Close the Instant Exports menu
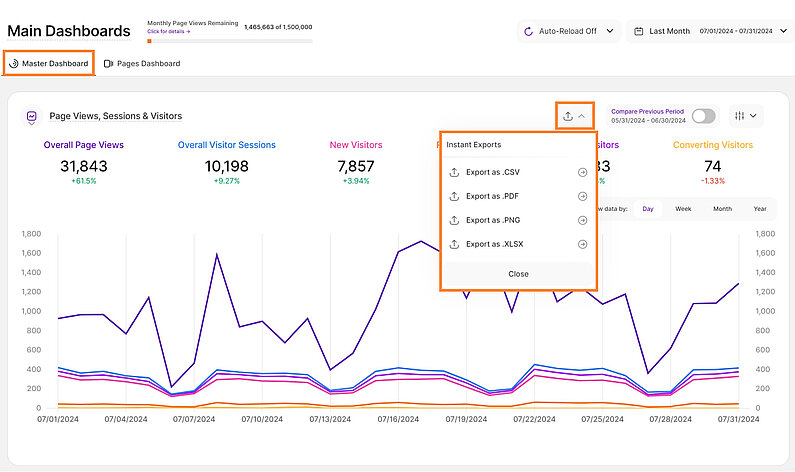795x472 pixels. point(518,274)
